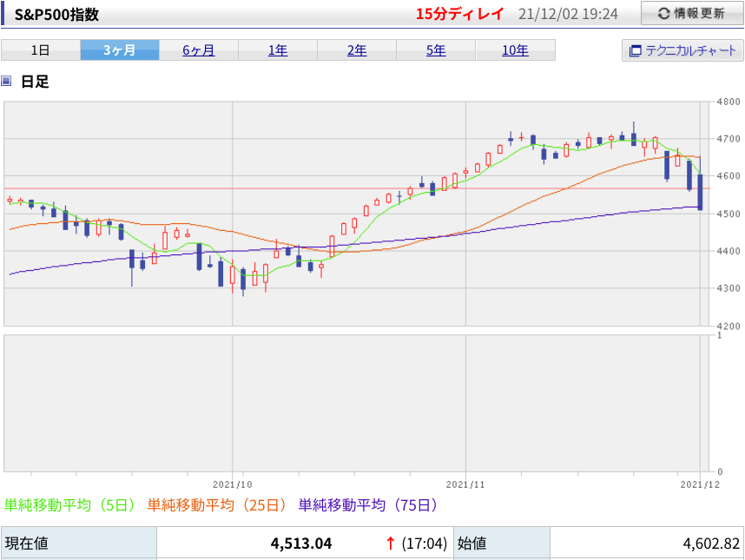Image resolution: width=745 pixels, height=560 pixels.
Task: Select the 3ヶ月 period tab
Action: tap(120, 49)
